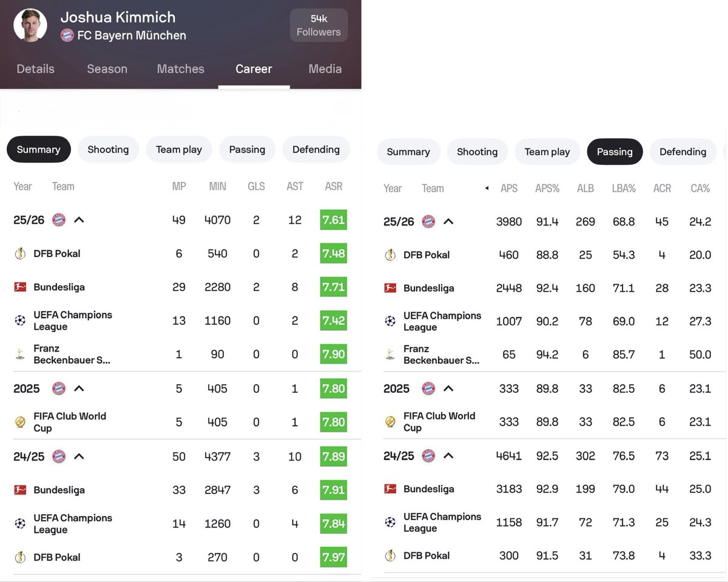728x582 pixels.
Task: Open Joshua Kimmich's profile photo
Action: [30, 25]
